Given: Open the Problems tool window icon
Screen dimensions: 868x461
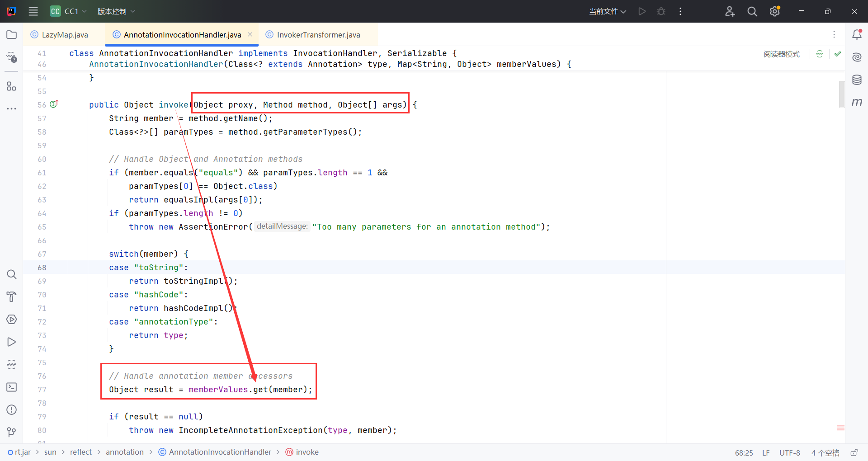Looking at the screenshot, I should pos(12,410).
